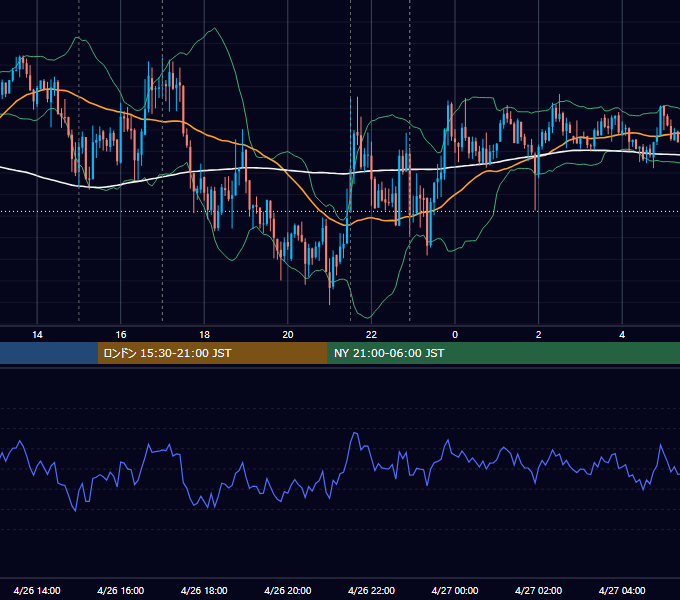680x600 pixels.
Task: Click the 22 hour axis label
Action: 371,335
